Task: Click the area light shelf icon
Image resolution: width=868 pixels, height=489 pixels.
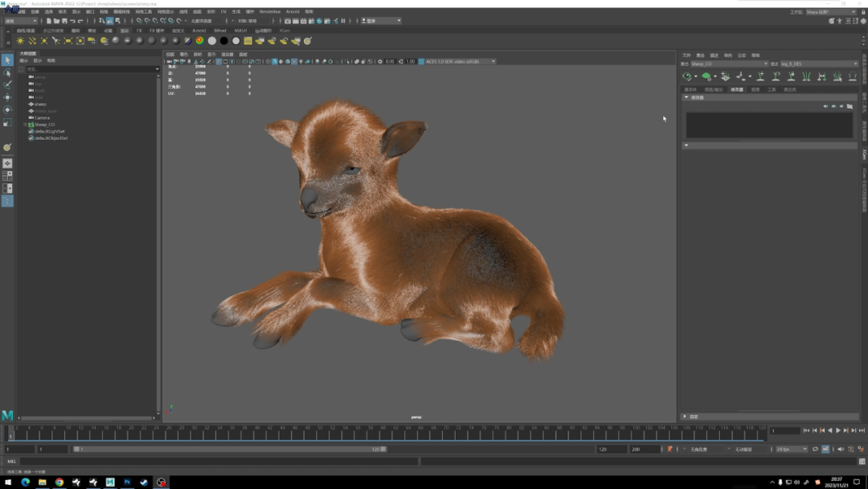Action: tap(68, 41)
